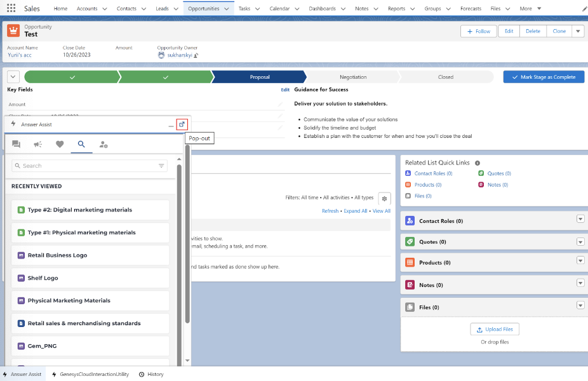The width and height of the screenshot is (588, 381).
Task: Open Yurii's acc account link
Action: [x=20, y=55]
